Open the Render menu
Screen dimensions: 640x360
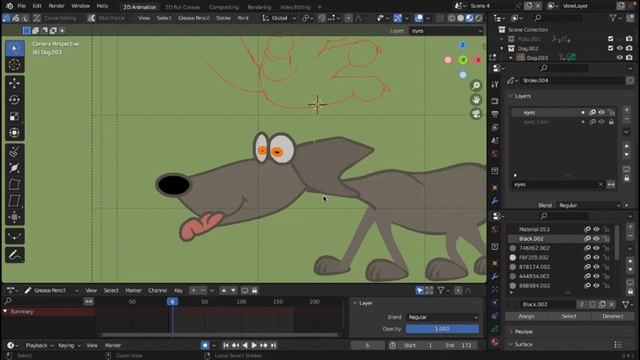(57, 6)
